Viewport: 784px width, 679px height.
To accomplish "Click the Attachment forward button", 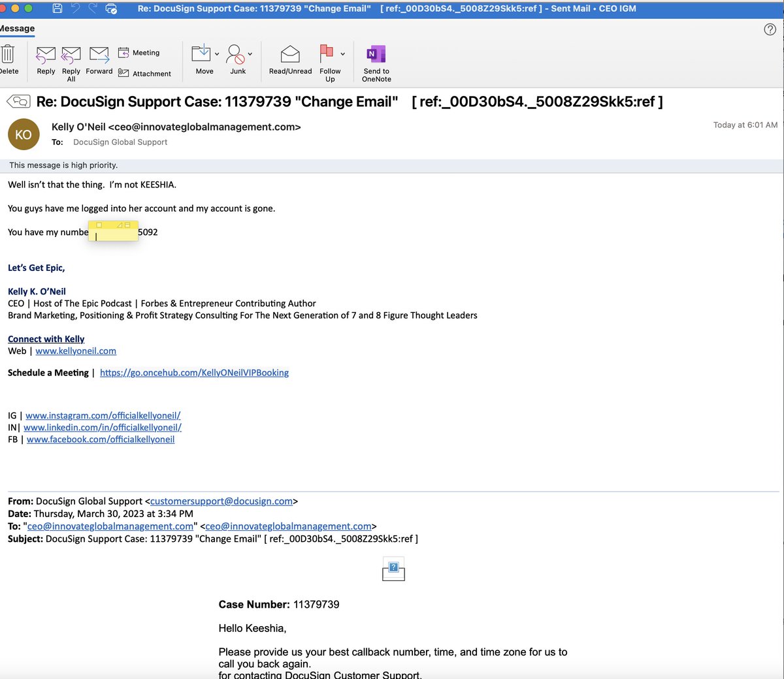I will tap(144, 74).
